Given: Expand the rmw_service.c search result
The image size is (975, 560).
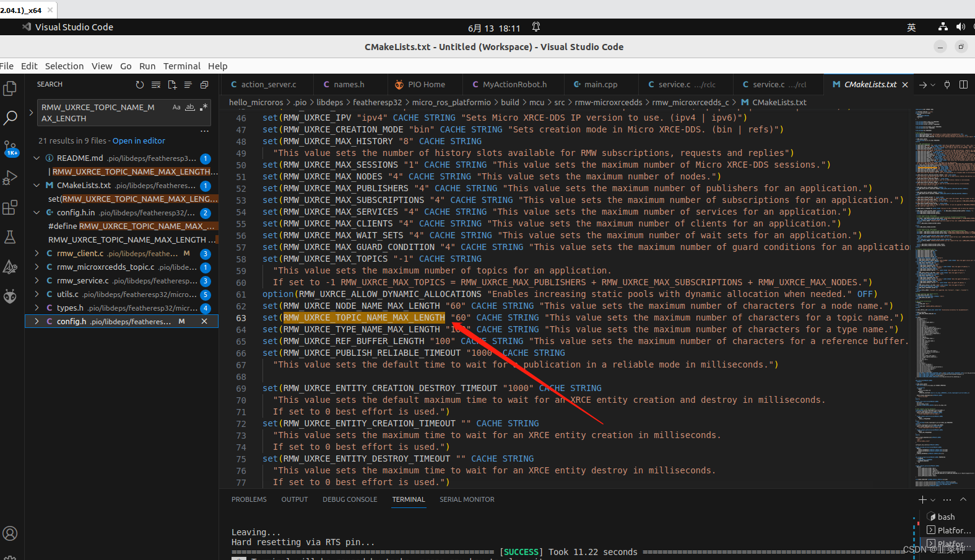Looking at the screenshot, I should click(x=37, y=281).
